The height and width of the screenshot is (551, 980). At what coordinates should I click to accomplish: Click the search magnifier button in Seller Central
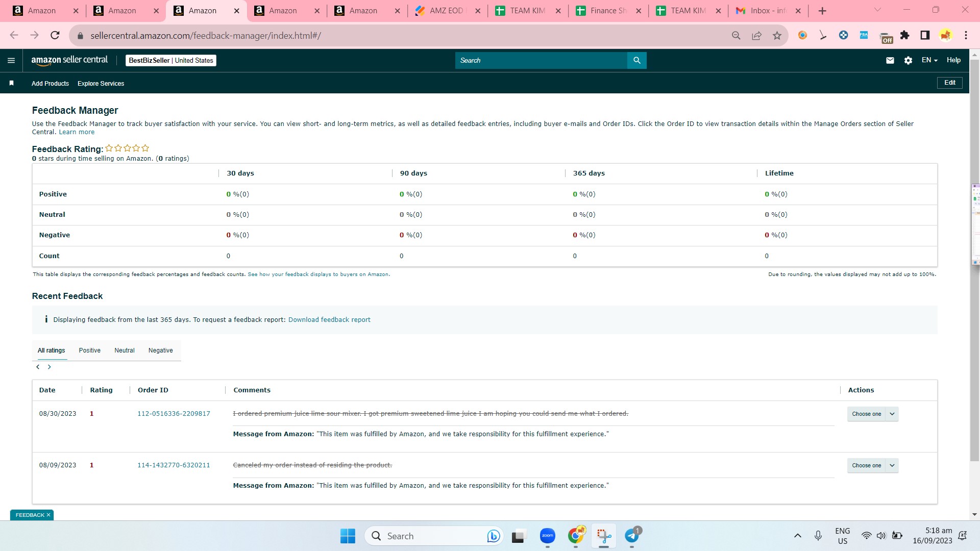[636, 60]
